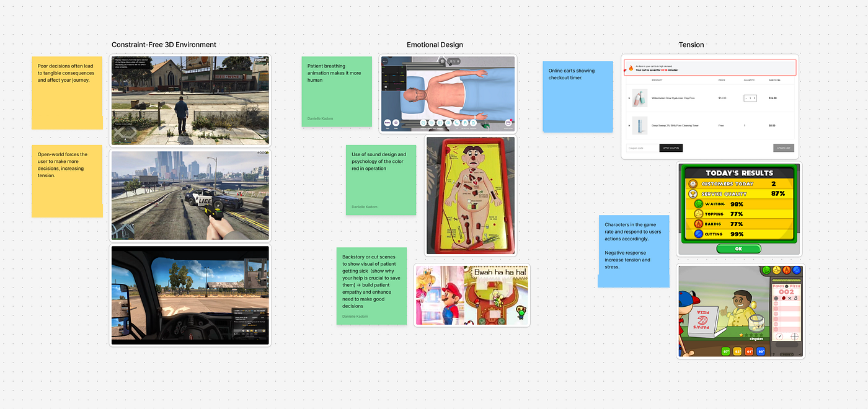The image size is (868, 409).
Task: Select the green 'Patient breathing animation' sticky note
Action: click(337, 92)
